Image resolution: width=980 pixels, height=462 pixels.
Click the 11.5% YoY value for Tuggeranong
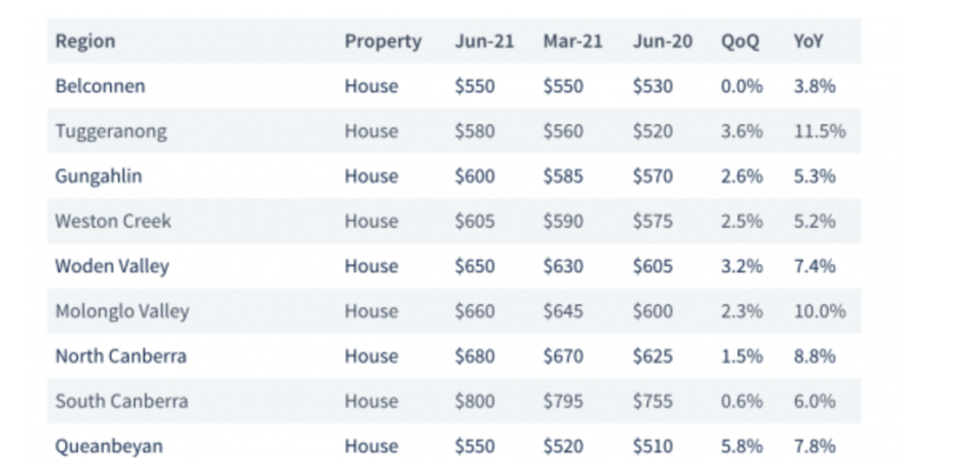pyautogui.click(x=819, y=132)
